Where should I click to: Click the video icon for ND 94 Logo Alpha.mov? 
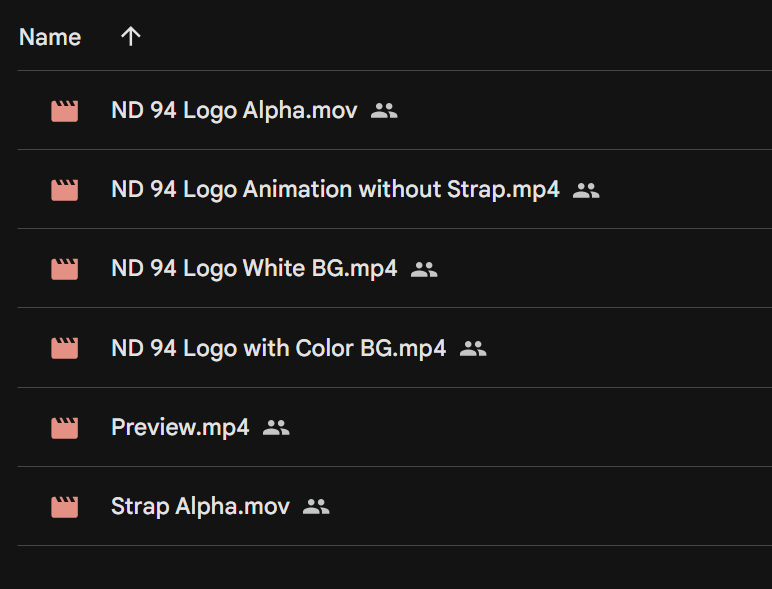point(64,111)
